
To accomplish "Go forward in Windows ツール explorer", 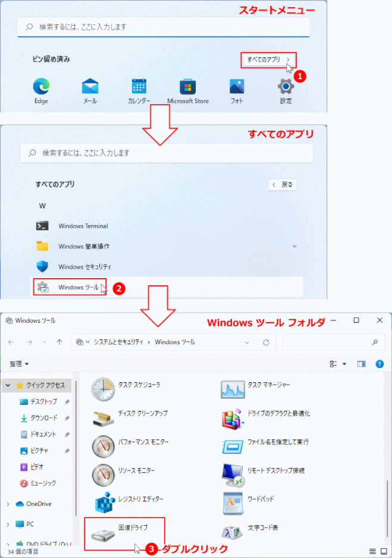I will [x=29, y=342].
